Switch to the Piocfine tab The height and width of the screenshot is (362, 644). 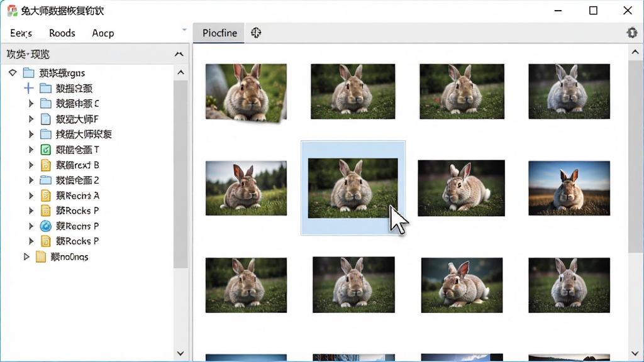click(x=219, y=33)
